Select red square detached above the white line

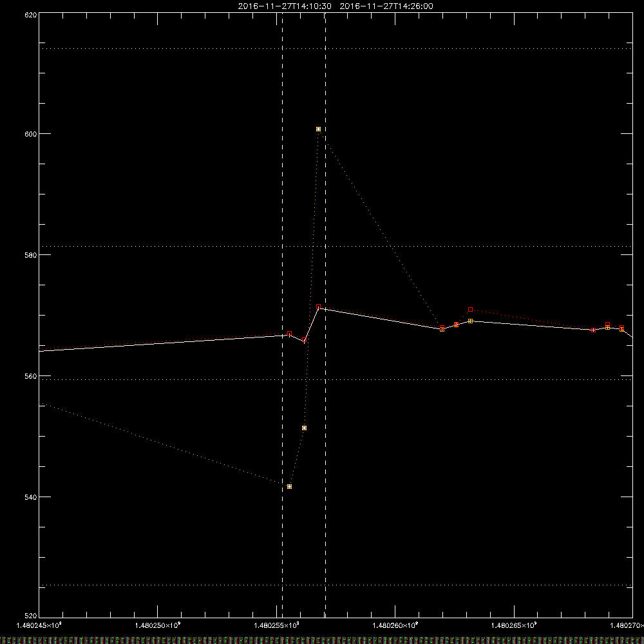click(x=470, y=310)
